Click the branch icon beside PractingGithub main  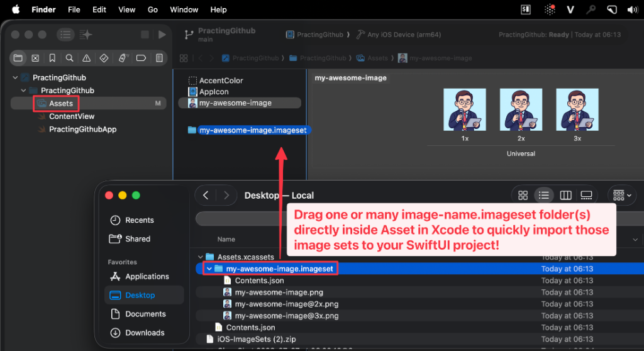(x=189, y=35)
